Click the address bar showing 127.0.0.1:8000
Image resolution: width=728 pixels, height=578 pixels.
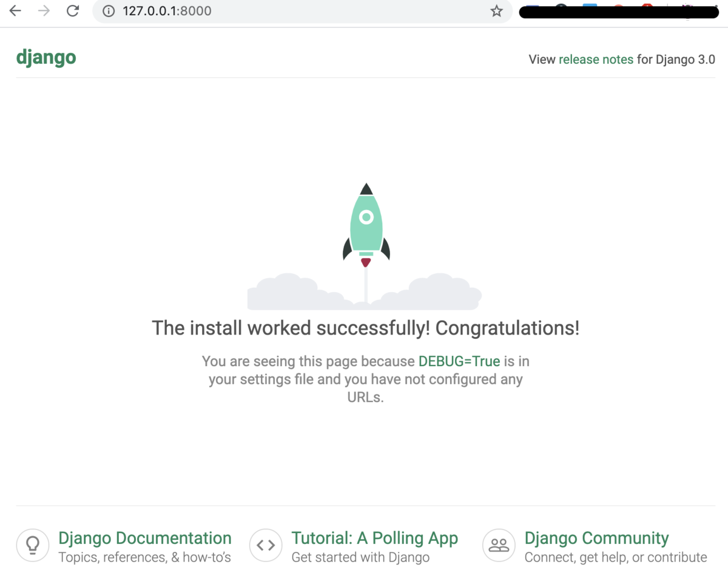(x=302, y=11)
